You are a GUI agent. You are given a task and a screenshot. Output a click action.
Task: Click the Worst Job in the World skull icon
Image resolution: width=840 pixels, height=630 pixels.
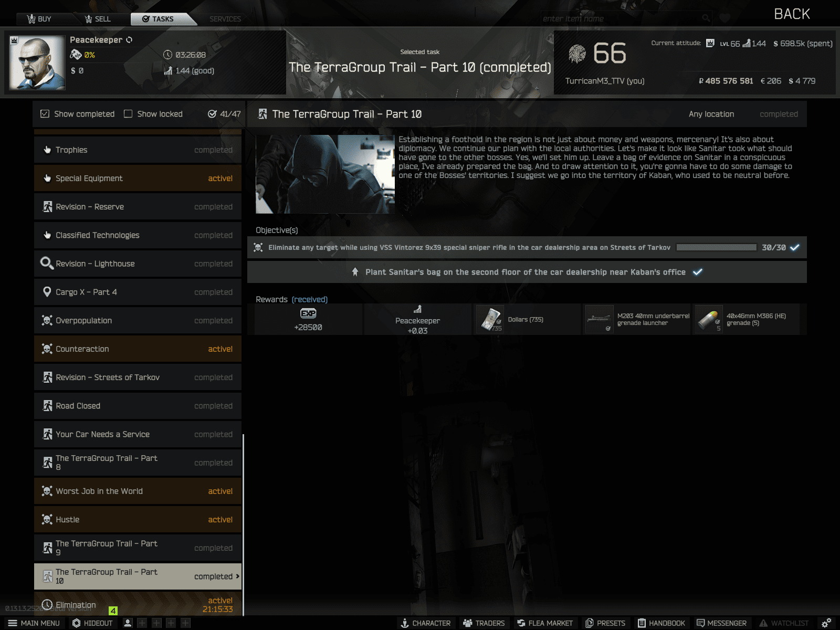pos(47,491)
